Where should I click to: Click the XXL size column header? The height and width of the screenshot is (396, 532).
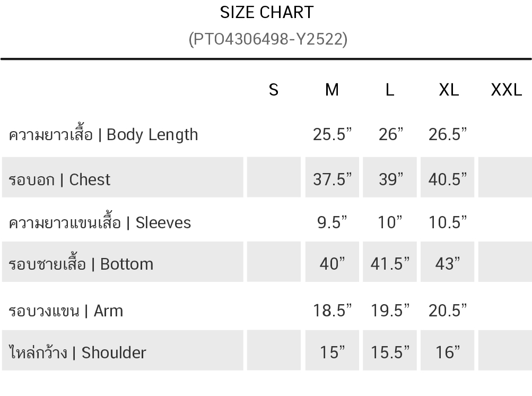click(506, 90)
